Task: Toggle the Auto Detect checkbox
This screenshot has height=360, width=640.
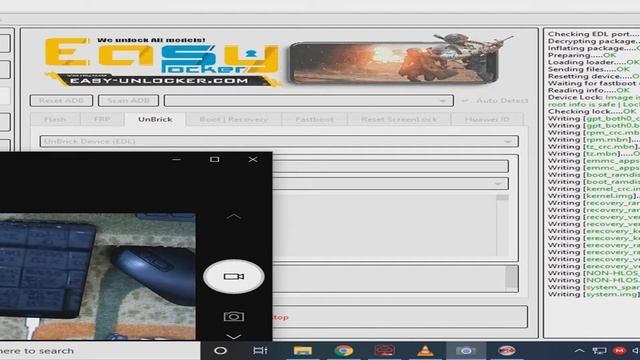Action: (x=465, y=100)
